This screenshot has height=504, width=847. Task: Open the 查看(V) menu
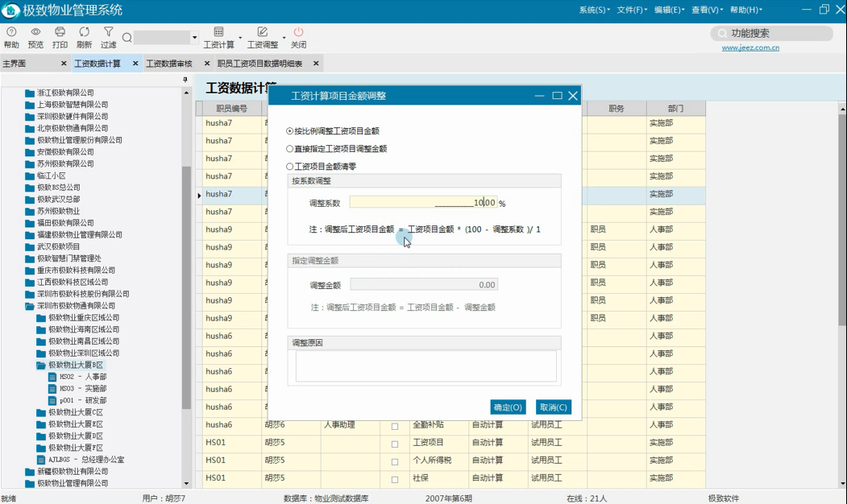coord(705,10)
